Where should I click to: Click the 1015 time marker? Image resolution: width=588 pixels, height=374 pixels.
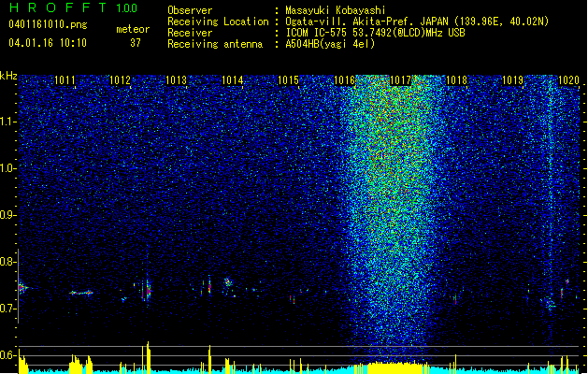coord(288,80)
